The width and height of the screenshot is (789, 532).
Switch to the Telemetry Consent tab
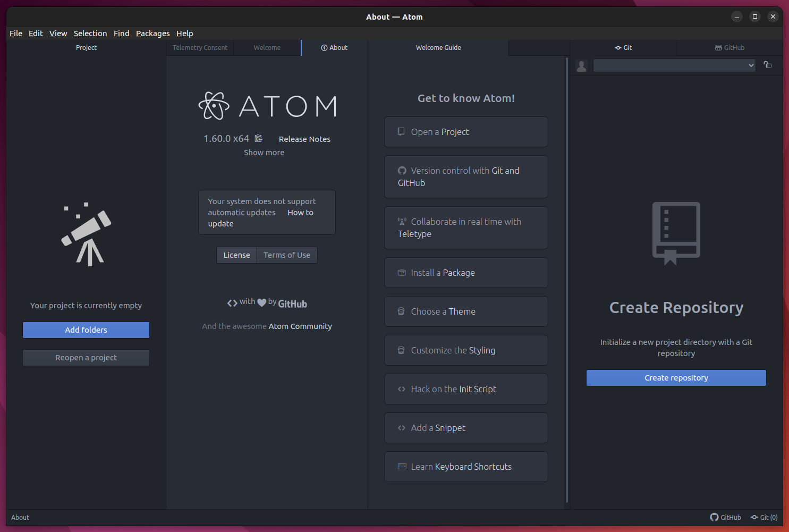point(200,48)
